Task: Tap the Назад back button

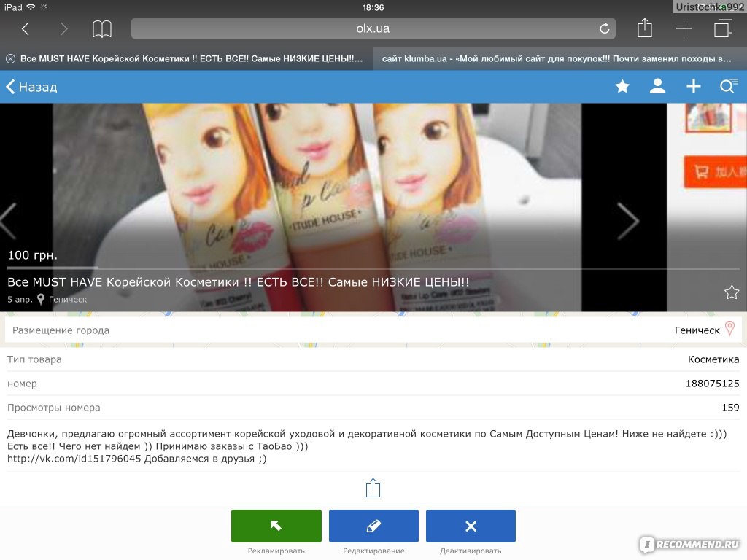Action: pyautogui.click(x=31, y=87)
